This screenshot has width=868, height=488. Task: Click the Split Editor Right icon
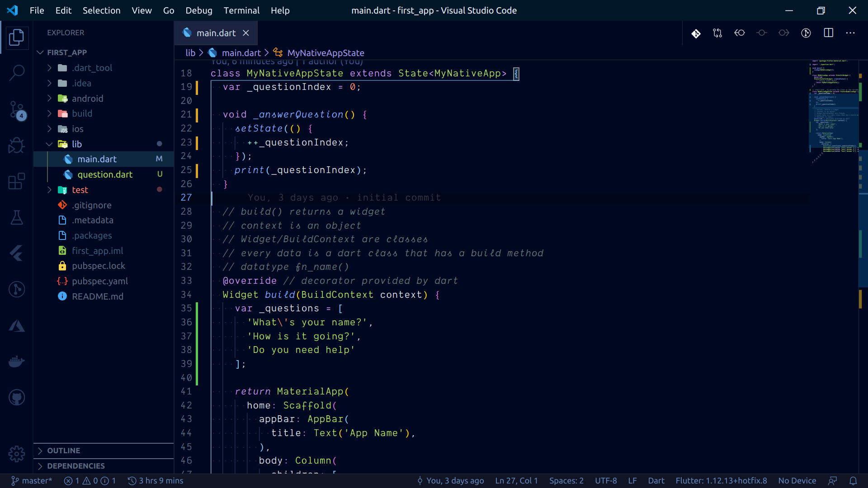[828, 33]
